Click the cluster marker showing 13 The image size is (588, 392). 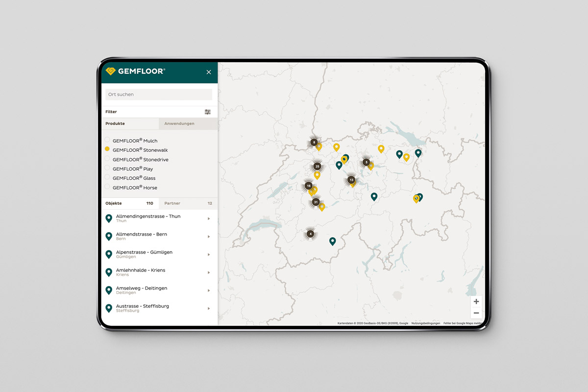(350, 180)
